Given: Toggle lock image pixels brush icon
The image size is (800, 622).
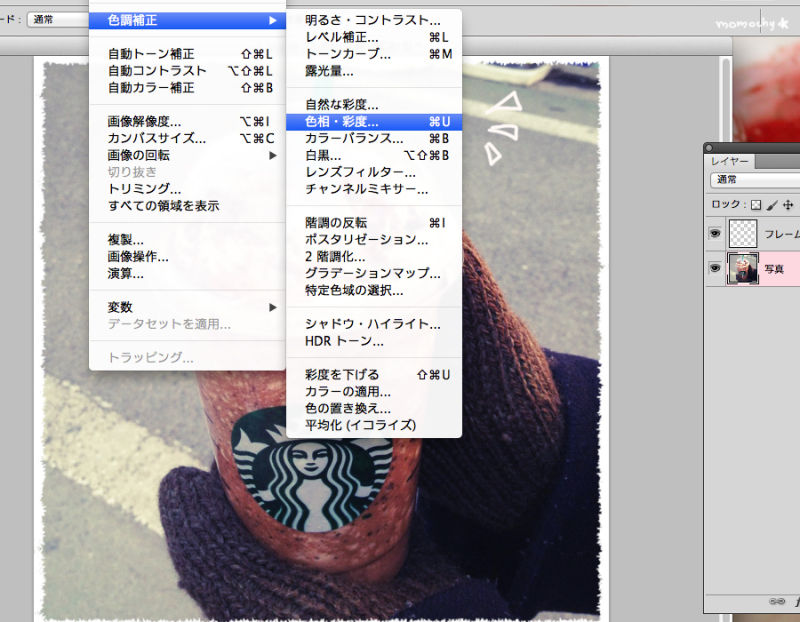Looking at the screenshot, I should coord(772,205).
